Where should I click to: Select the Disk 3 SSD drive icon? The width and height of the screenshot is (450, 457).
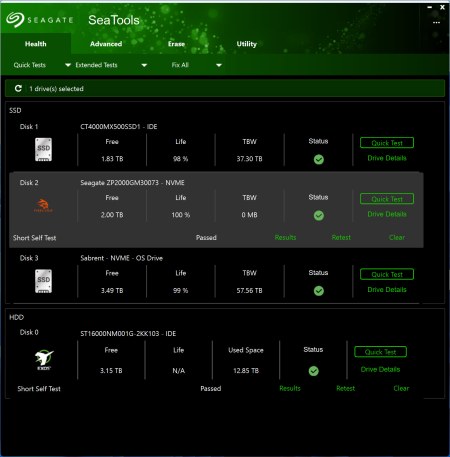pos(44,281)
